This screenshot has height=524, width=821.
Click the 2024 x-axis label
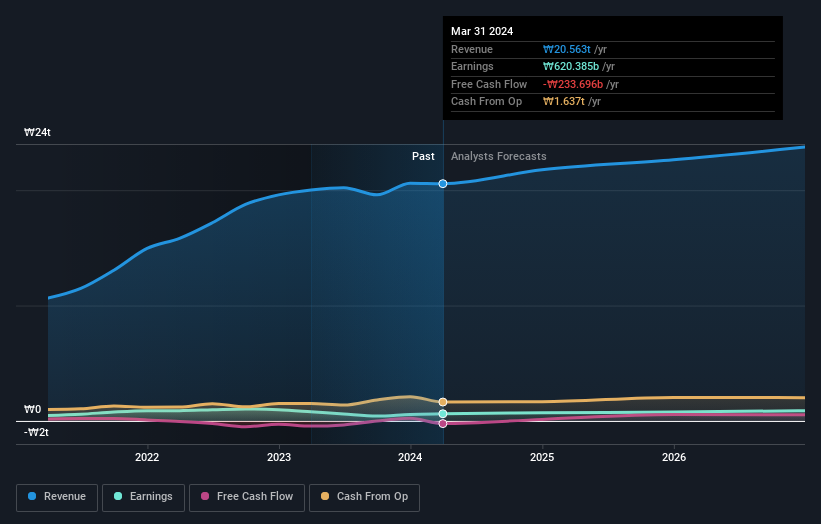point(410,458)
